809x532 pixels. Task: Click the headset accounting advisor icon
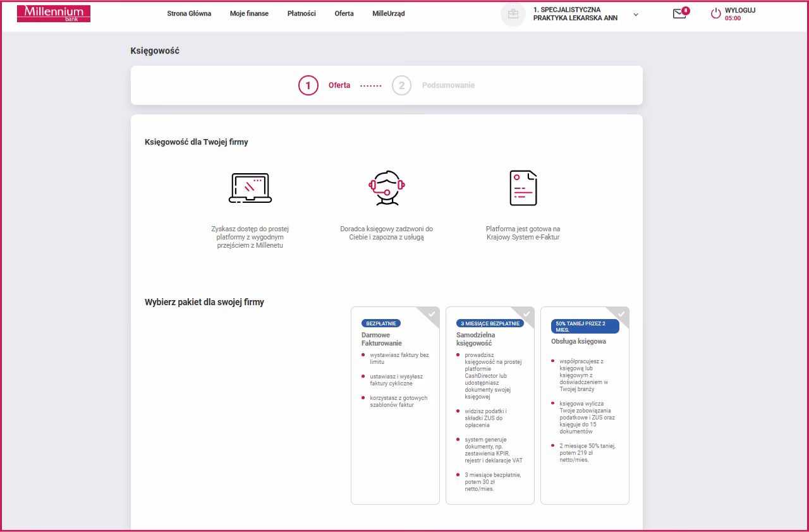(x=386, y=188)
